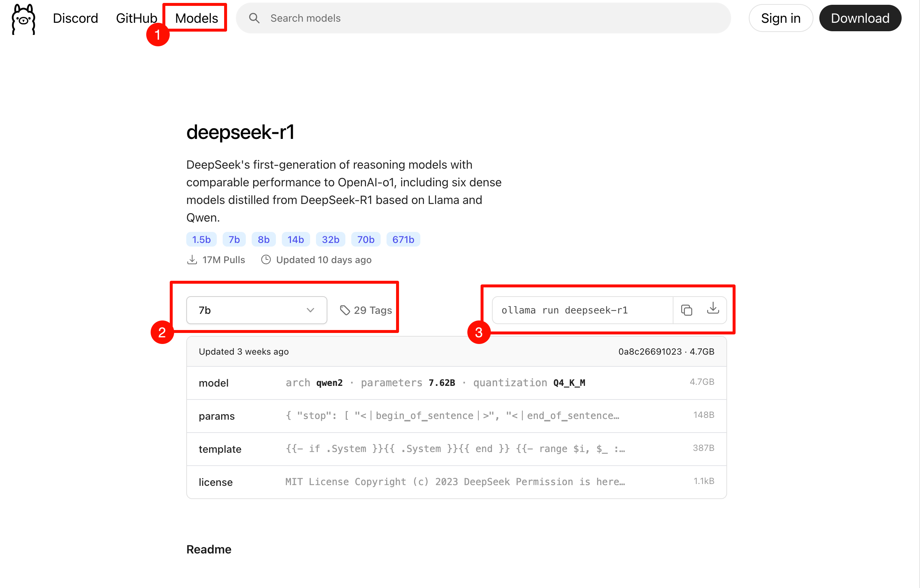Click the tag icon near 29 Tags
920x588 pixels.
point(345,310)
